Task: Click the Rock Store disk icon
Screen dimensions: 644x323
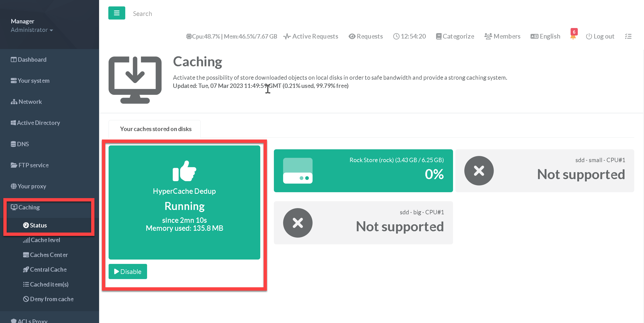Action: 297,171
